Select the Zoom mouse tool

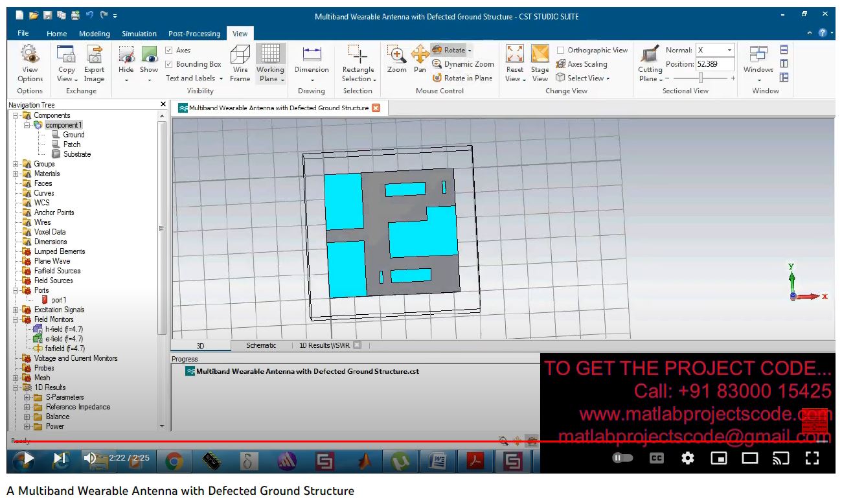(396, 60)
